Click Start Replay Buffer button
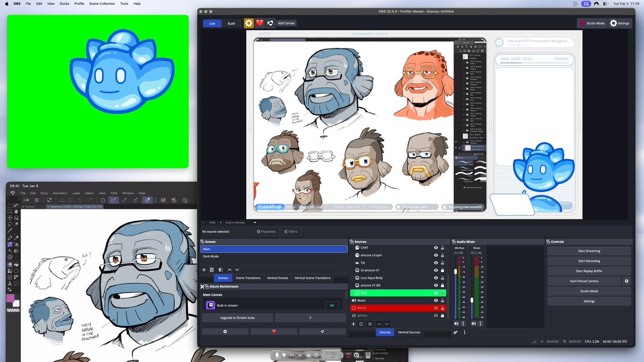644x362 pixels. pyautogui.click(x=589, y=271)
